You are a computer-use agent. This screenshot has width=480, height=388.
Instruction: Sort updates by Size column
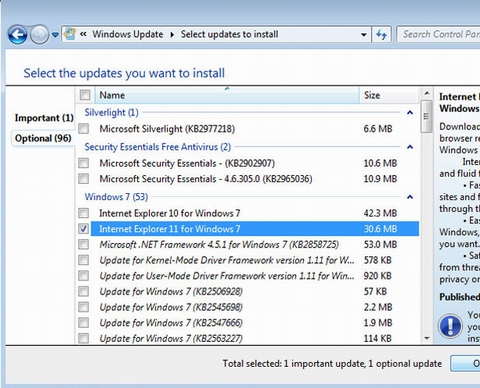(x=388, y=95)
